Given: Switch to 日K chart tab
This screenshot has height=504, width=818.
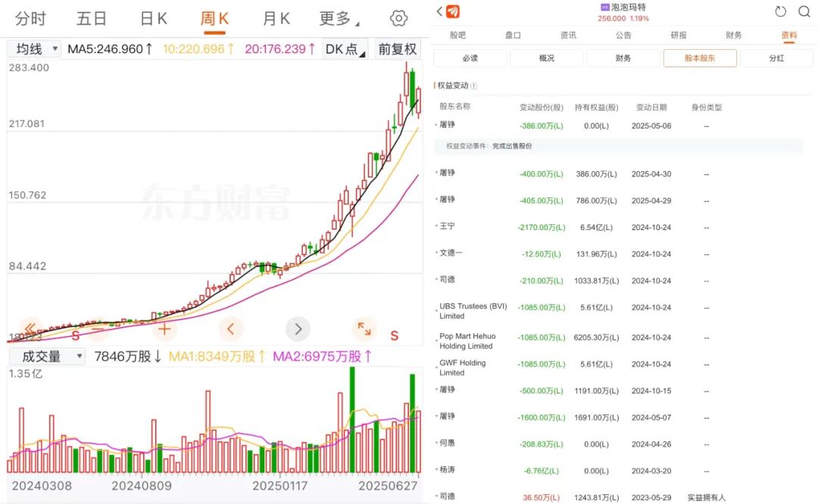Looking at the screenshot, I should click(153, 19).
